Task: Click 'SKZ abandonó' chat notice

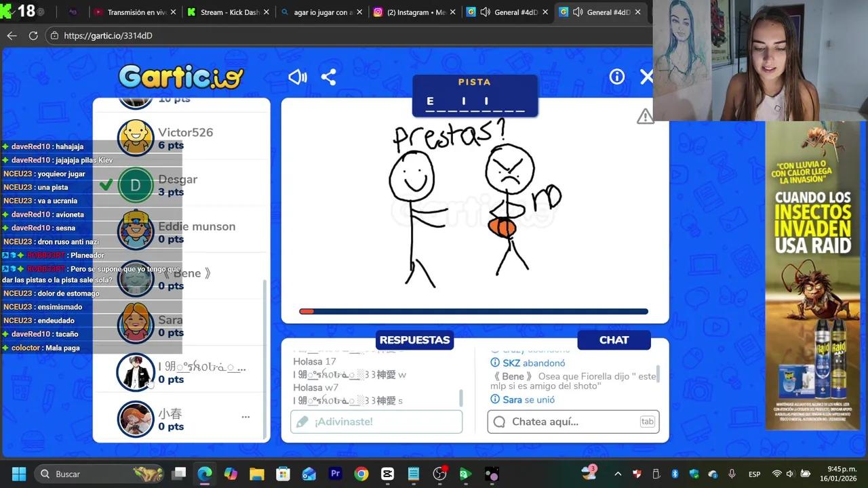Action: pyautogui.click(x=534, y=363)
